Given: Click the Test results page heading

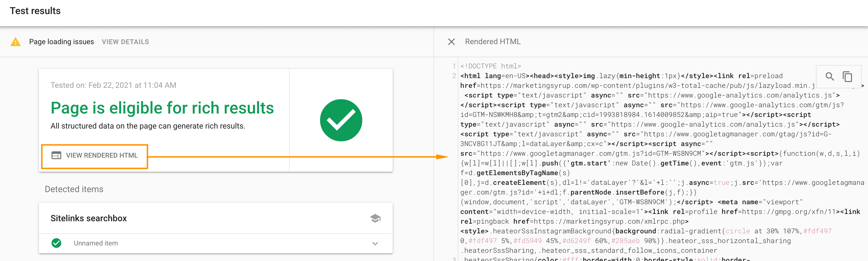Looking at the screenshot, I should coord(35,11).
